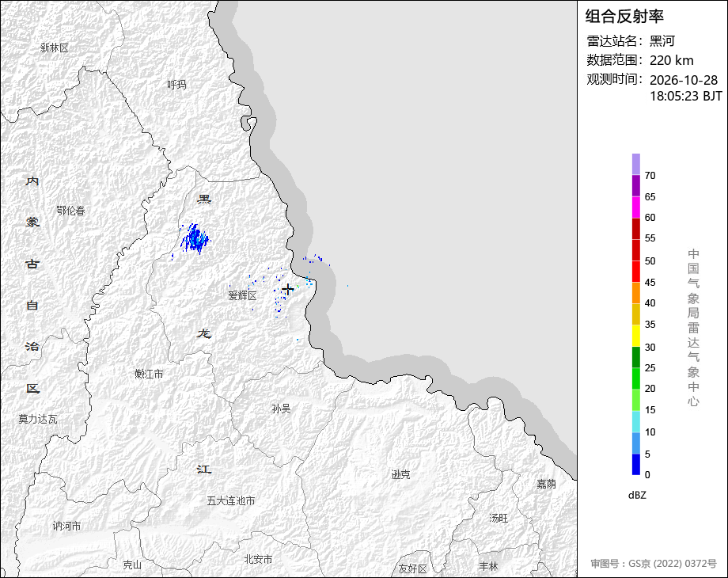The height and width of the screenshot is (578, 728).
Task: Select the map label 孙吴
Action: (282, 409)
